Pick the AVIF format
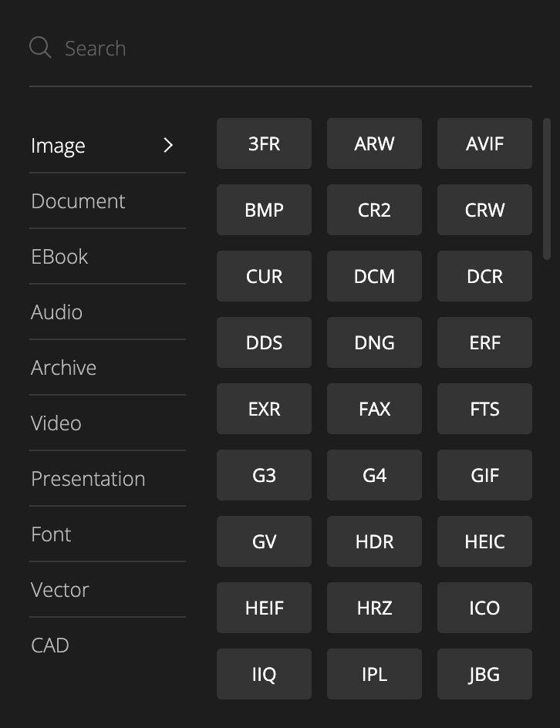The image size is (560, 728). click(x=484, y=143)
